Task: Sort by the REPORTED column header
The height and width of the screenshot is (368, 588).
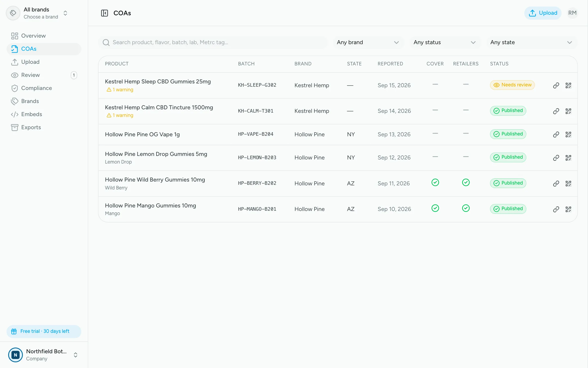Action: coord(390,64)
